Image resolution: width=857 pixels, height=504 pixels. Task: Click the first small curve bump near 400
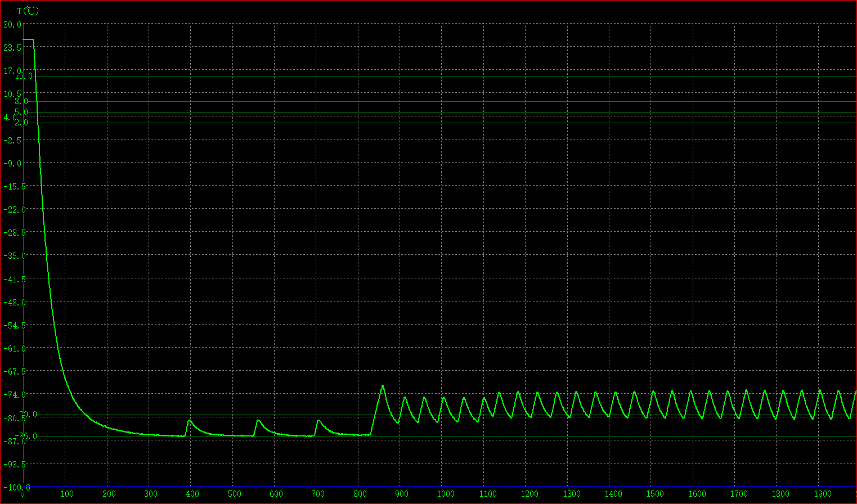pos(190,420)
